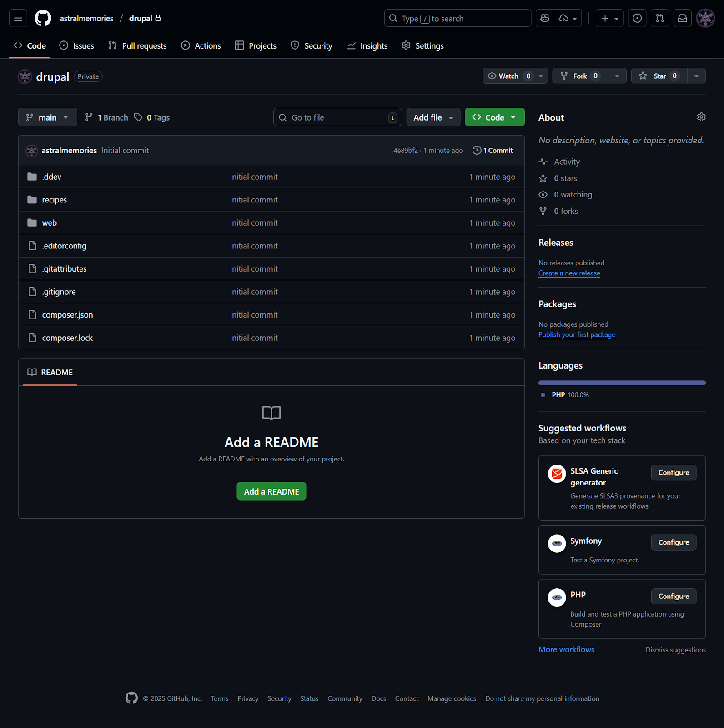The width and height of the screenshot is (724, 728).
Task: Click the user avatar profile picture
Action: point(705,18)
